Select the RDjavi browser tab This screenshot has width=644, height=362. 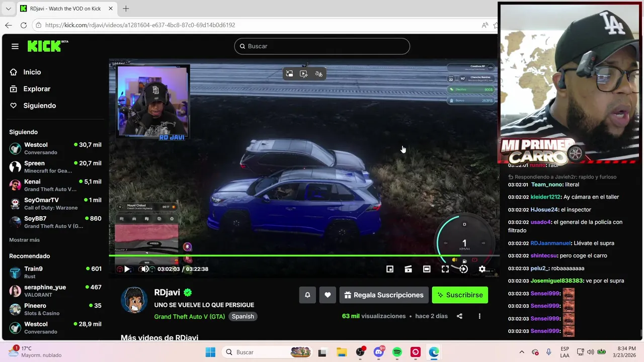tap(65, 9)
